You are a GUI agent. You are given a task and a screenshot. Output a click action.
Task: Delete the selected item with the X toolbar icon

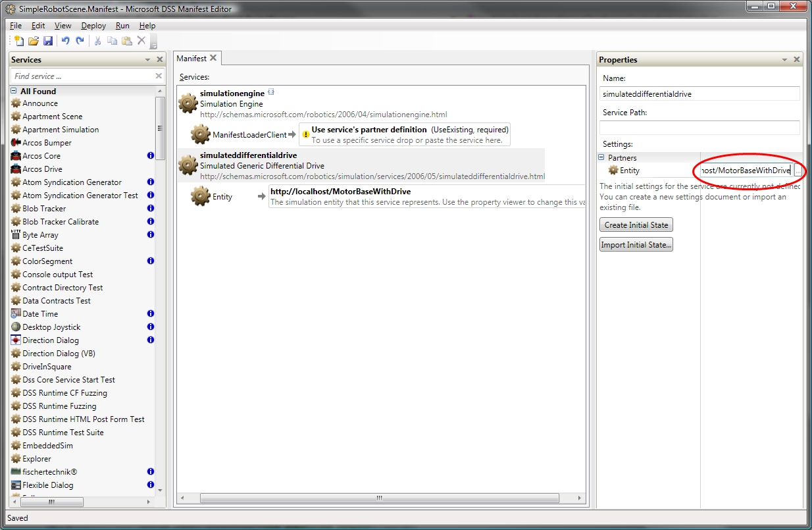[141, 41]
